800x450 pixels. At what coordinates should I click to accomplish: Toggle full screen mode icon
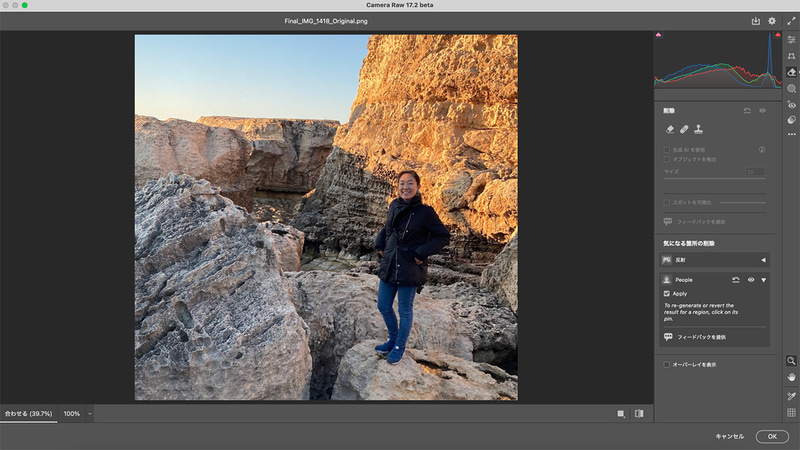pyautogui.click(x=791, y=20)
